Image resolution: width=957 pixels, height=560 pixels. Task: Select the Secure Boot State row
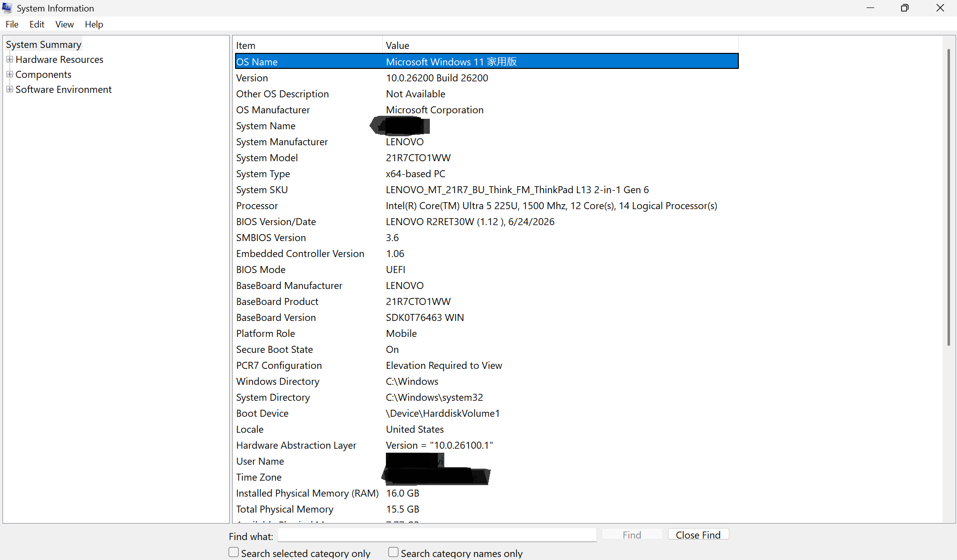487,349
